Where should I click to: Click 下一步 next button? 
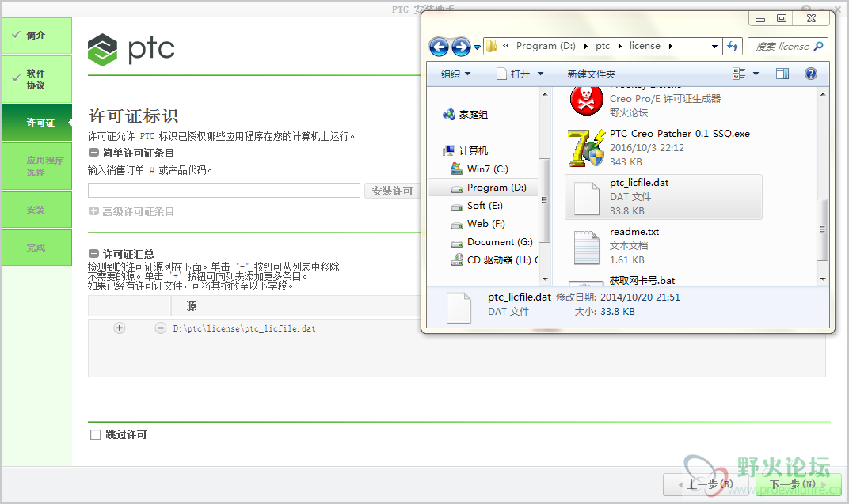tap(798, 484)
